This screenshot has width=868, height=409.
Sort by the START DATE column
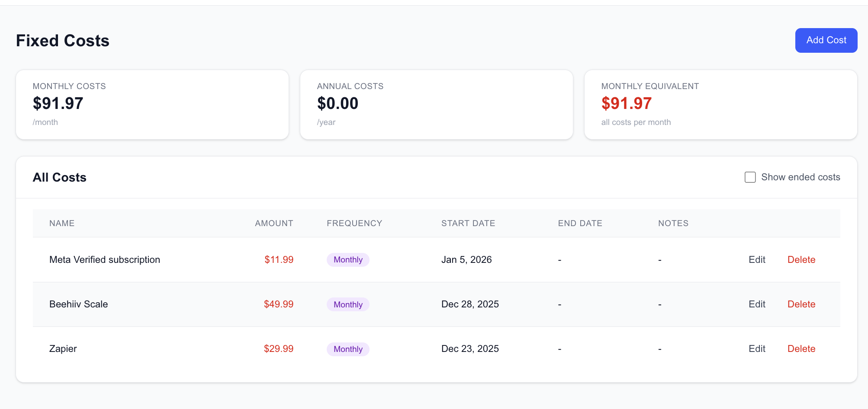468,223
